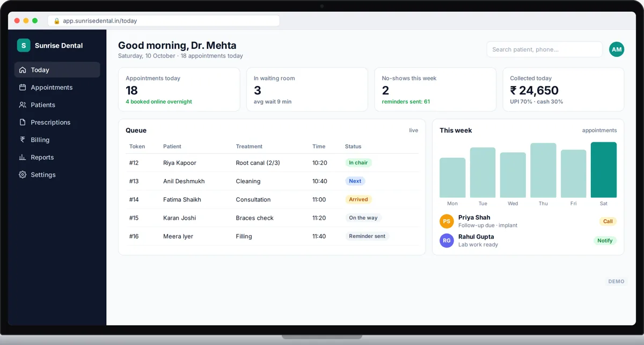The width and height of the screenshot is (644, 345).
Task: Click token #16 in the queue
Action: tap(134, 236)
